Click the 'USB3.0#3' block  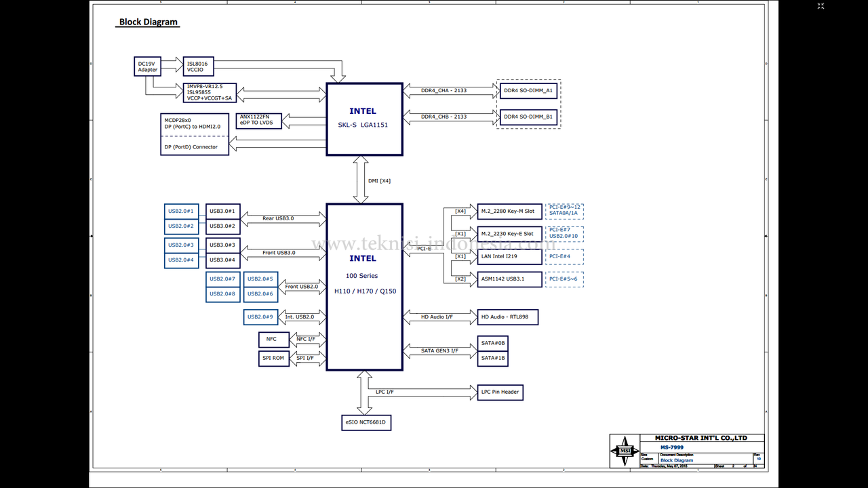point(222,245)
